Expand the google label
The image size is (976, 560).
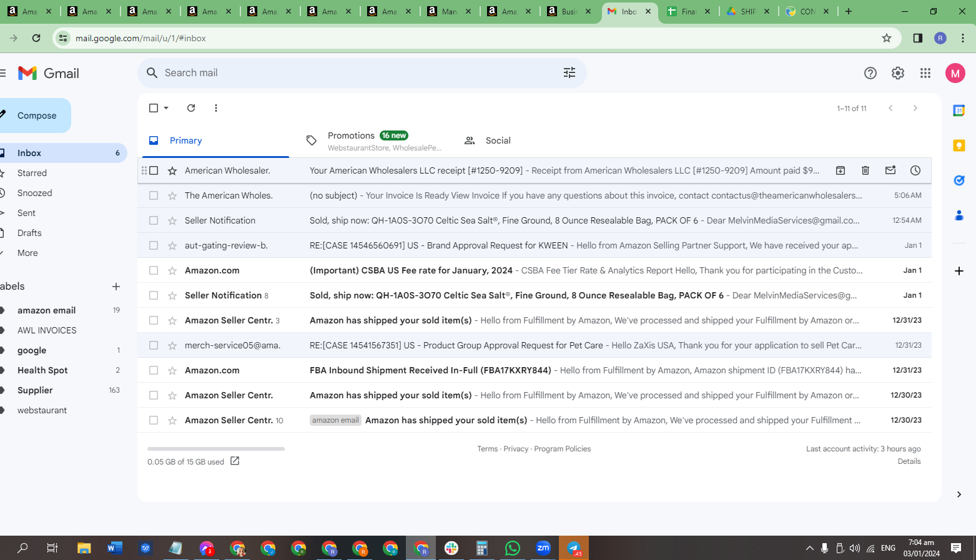coord(2,350)
